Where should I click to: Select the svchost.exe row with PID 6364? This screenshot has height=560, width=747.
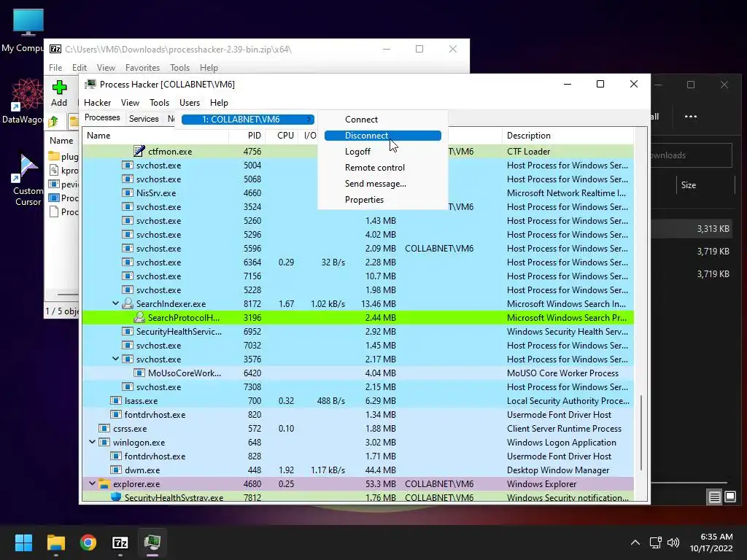click(x=357, y=262)
